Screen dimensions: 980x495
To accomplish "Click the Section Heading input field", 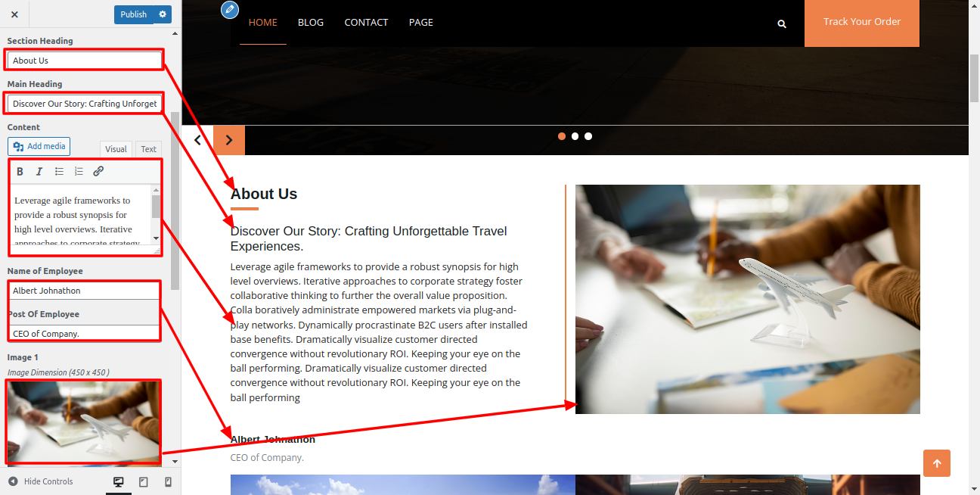I will point(85,61).
